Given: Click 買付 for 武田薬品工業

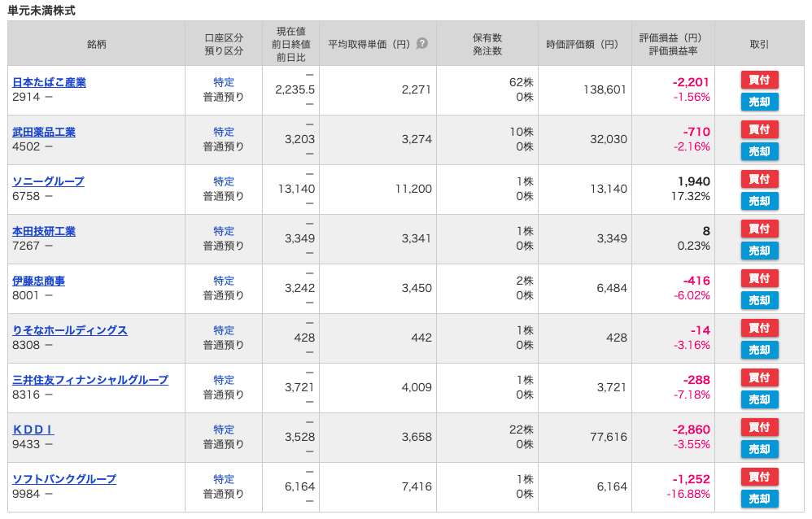Looking at the screenshot, I should tap(759, 129).
